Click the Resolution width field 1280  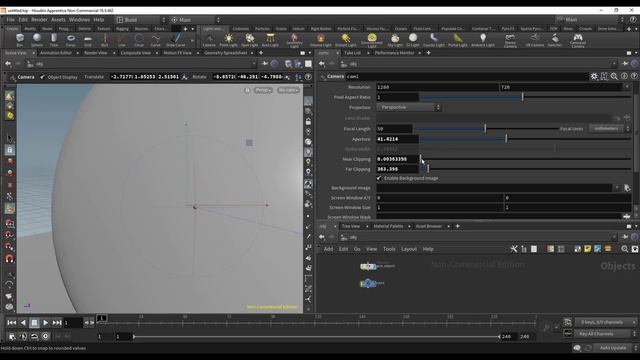click(437, 87)
